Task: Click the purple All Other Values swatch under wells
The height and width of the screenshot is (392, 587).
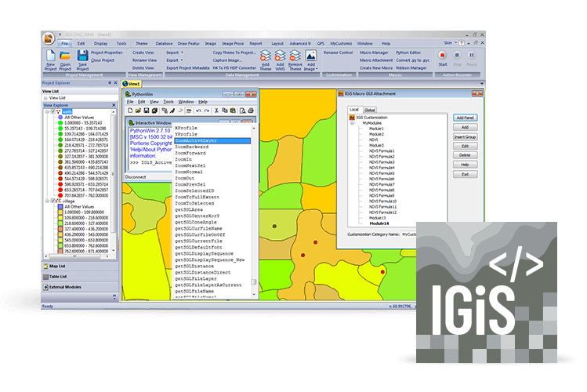Action: [x=60, y=117]
